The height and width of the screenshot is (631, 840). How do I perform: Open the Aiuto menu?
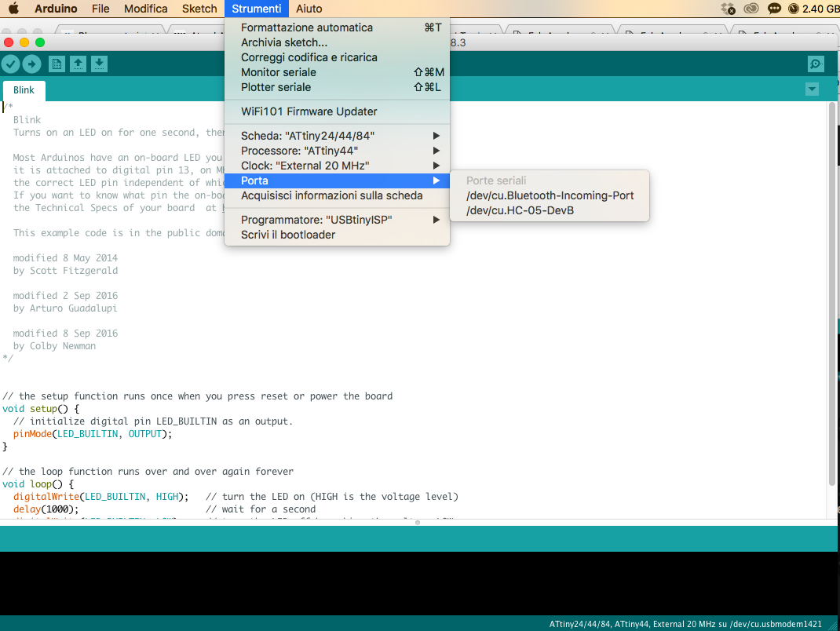[309, 9]
